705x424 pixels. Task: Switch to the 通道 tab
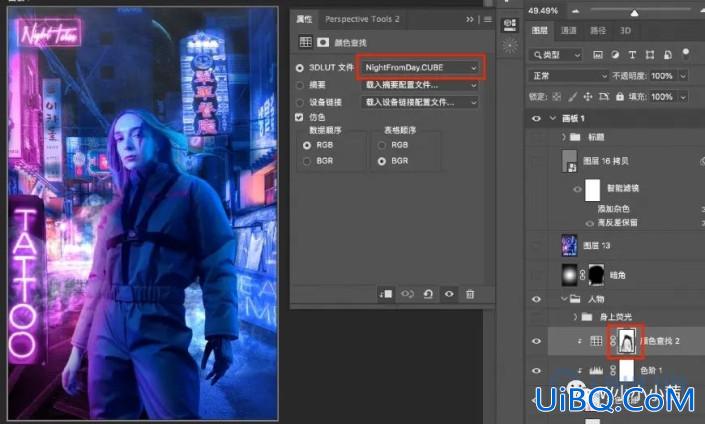(x=569, y=31)
